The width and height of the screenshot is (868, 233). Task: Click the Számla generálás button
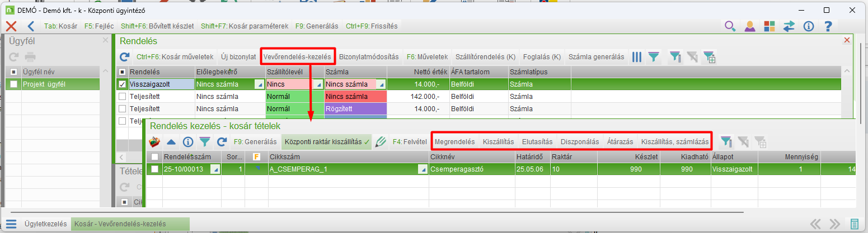coord(596,56)
